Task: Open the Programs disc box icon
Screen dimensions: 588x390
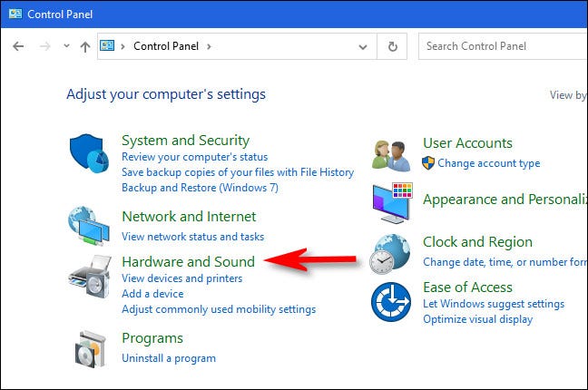Action: click(x=89, y=348)
